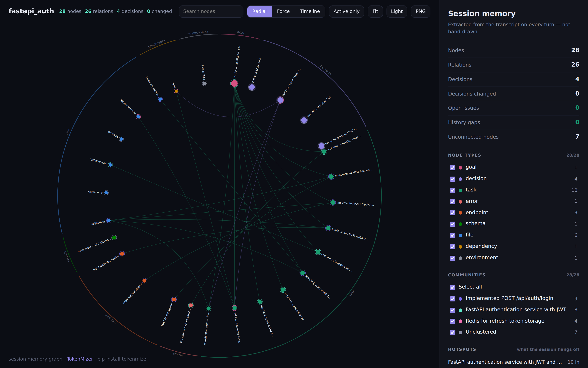Toggle the file node type checkbox
The height and width of the screenshot is (368, 588).
(453, 235)
